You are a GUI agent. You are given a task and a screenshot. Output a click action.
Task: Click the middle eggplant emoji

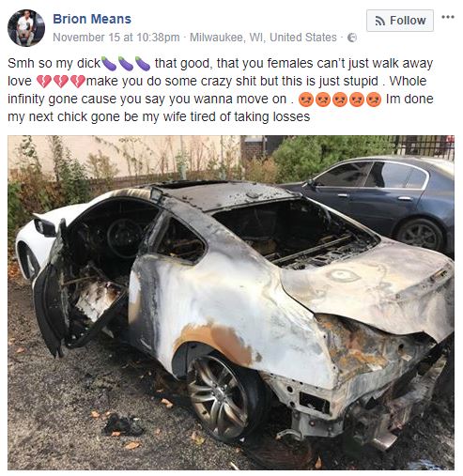(x=126, y=63)
